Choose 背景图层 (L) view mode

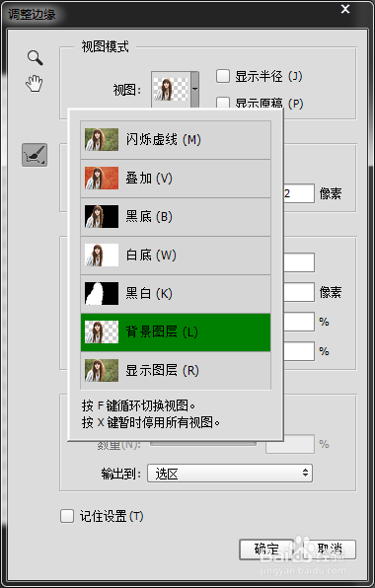coord(176,332)
